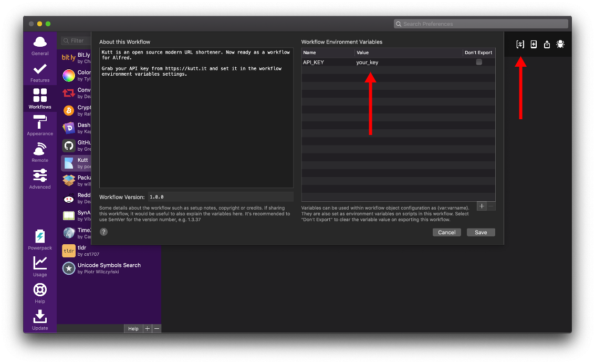Screen dimensions: 595x364
Task: Open the Remote section
Action: (x=40, y=152)
